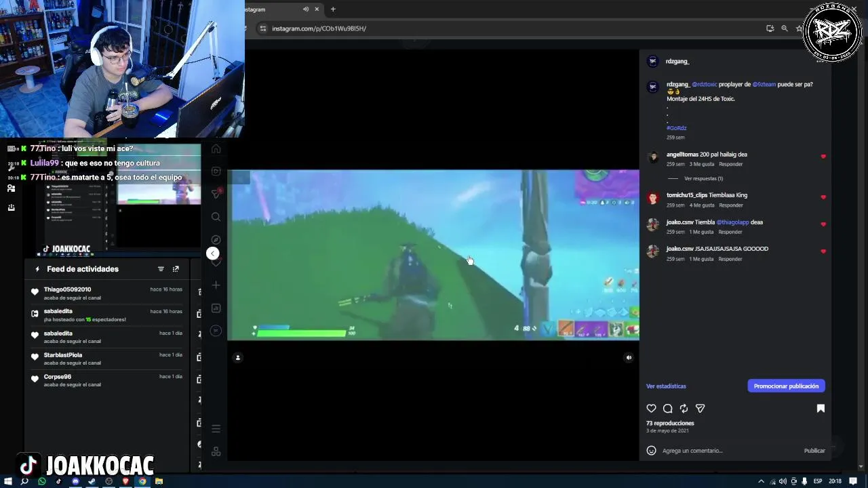This screenshot has width=868, height=488.
Task: Switch input language ESP indicator
Action: pos(818,481)
